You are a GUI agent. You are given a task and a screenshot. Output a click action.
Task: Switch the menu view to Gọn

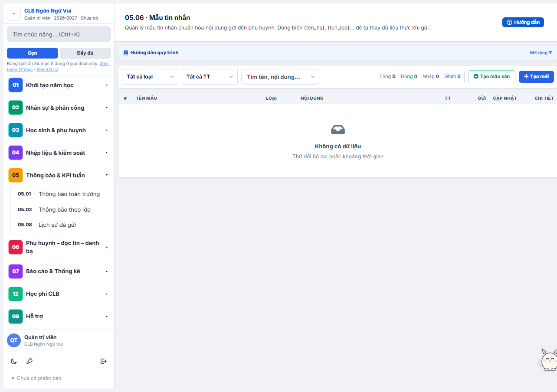33,53
